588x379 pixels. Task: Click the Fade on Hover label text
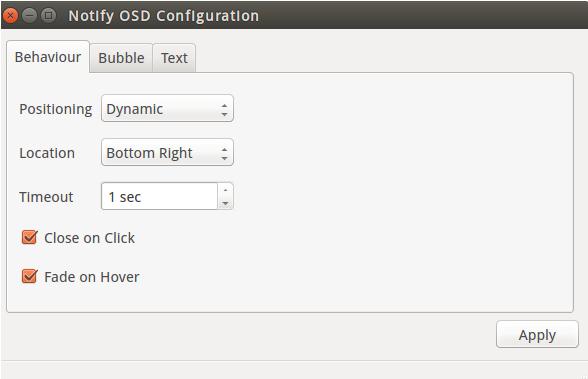click(92, 277)
